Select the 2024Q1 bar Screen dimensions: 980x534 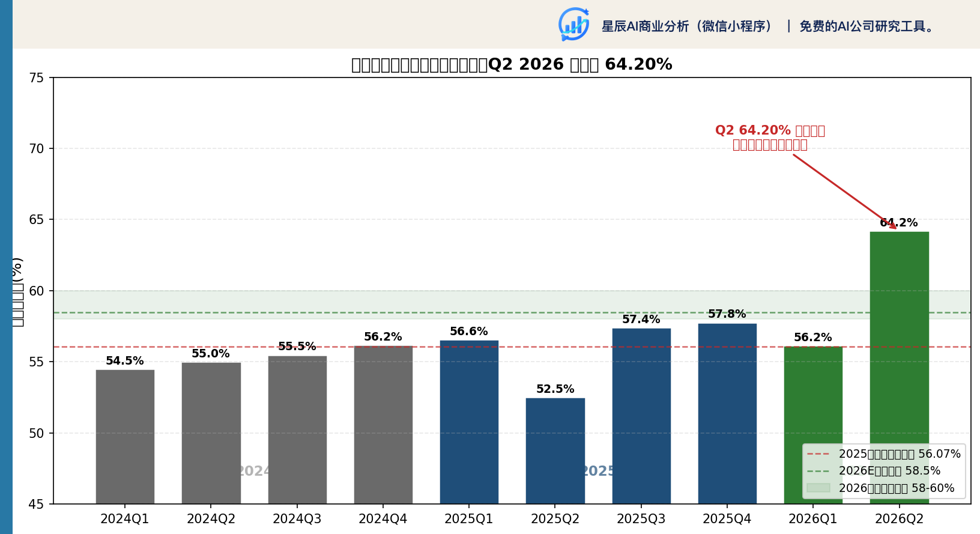pos(125,437)
